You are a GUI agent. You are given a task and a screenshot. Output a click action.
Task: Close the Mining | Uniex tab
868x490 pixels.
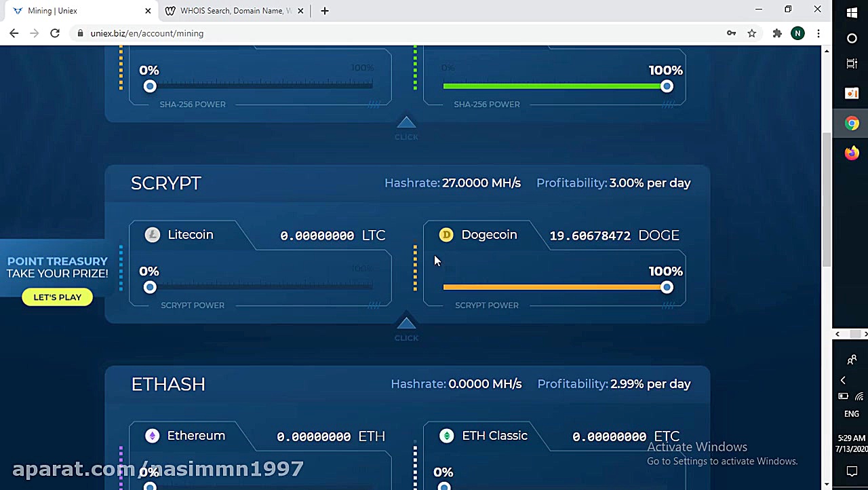pyautogui.click(x=148, y=11)
